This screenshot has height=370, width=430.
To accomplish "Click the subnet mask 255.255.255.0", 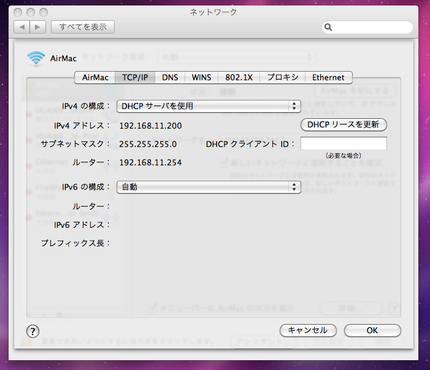I will (148, 144).
